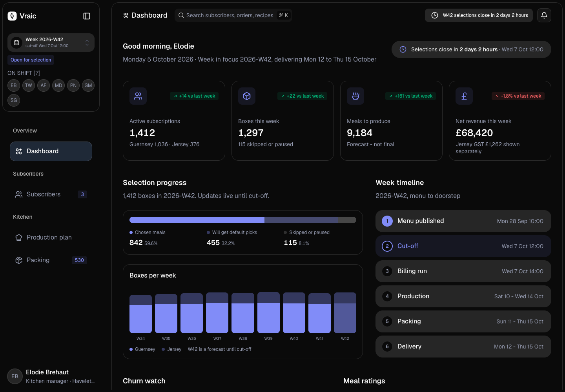Select the Cut-off timeline step
The image size is (565, 392).
(x=463, y=246)
